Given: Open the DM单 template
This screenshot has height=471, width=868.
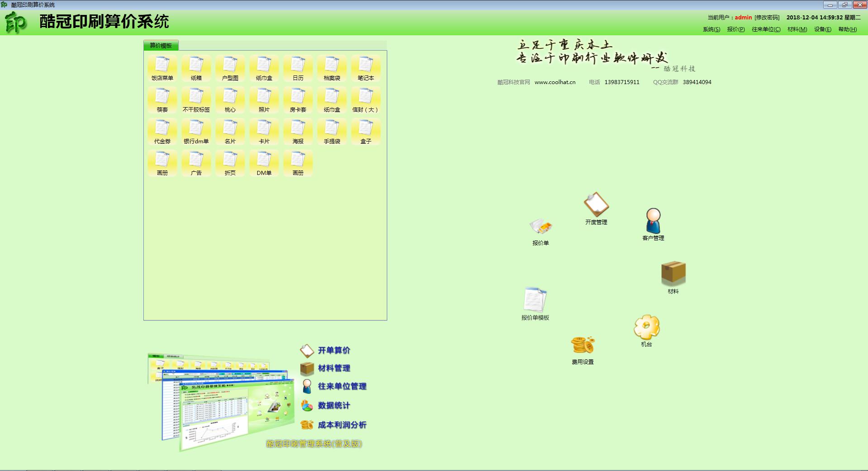Looking at the screenshot, I should pyautogui.click(x=264, y=164).
